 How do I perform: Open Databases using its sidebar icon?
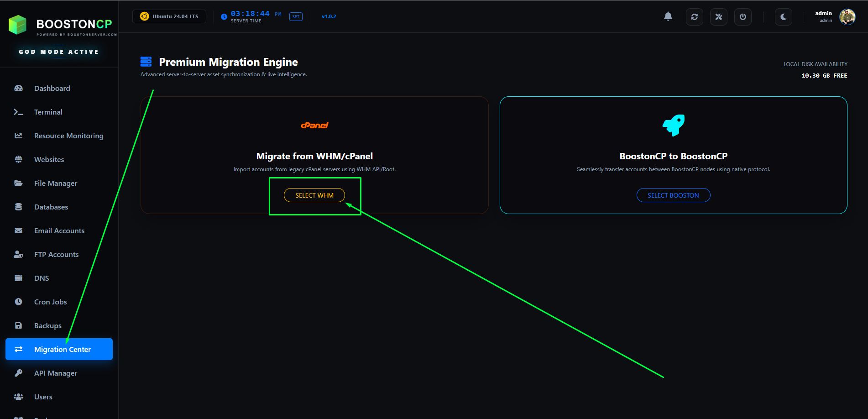18,207
